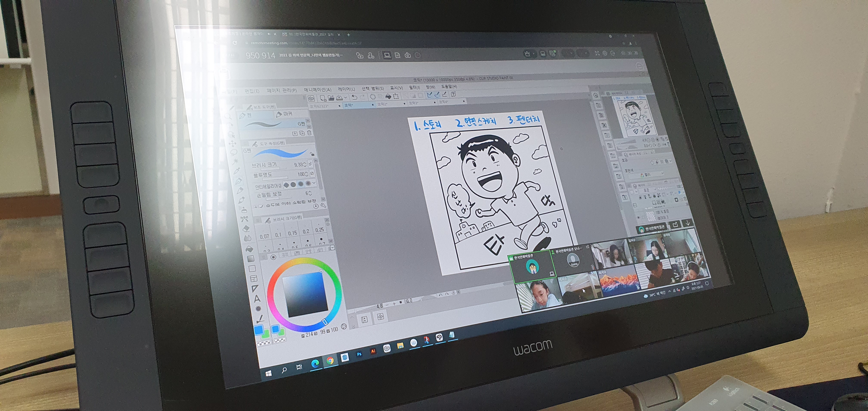Click the duplicate sub tool icon
This screenshot has height=411, width=868.
(302, 133)
